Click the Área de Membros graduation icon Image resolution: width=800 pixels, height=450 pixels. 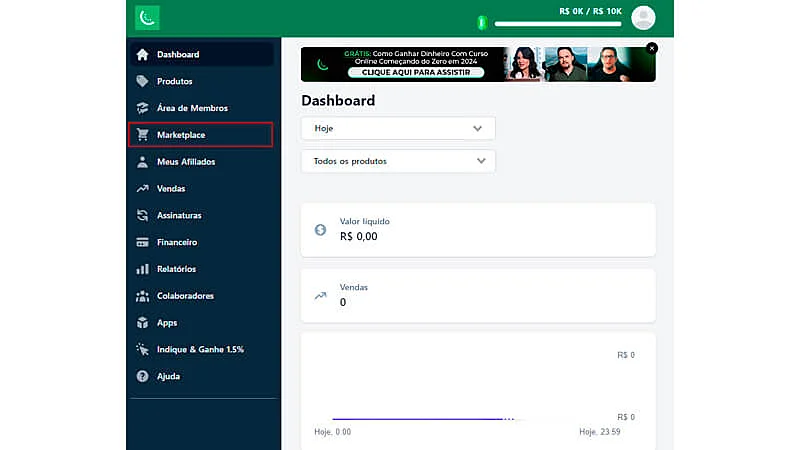tap(142, 108)
